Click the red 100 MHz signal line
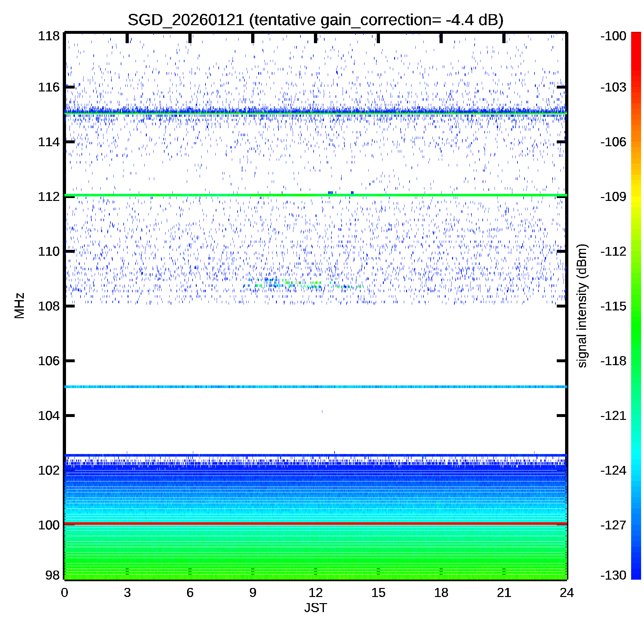The height and width of the screenshot is (644, 644). coord(315,524)
